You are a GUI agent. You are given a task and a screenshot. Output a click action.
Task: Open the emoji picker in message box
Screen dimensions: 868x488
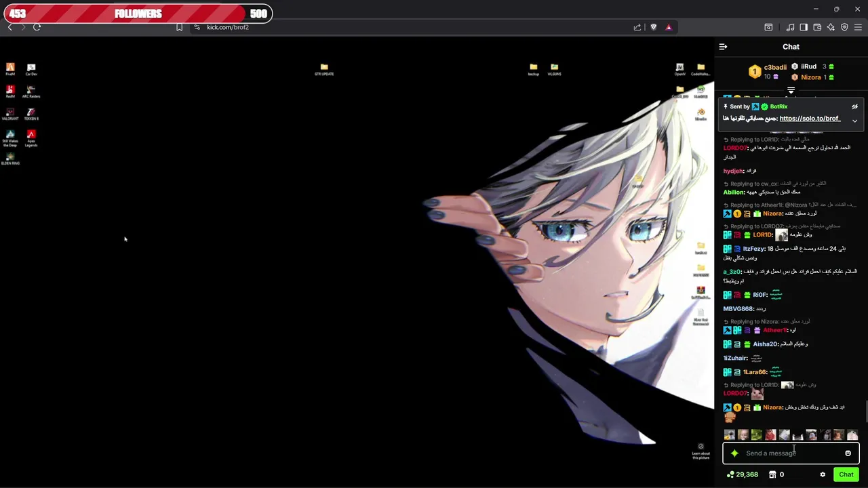click(x=848, y=453)
